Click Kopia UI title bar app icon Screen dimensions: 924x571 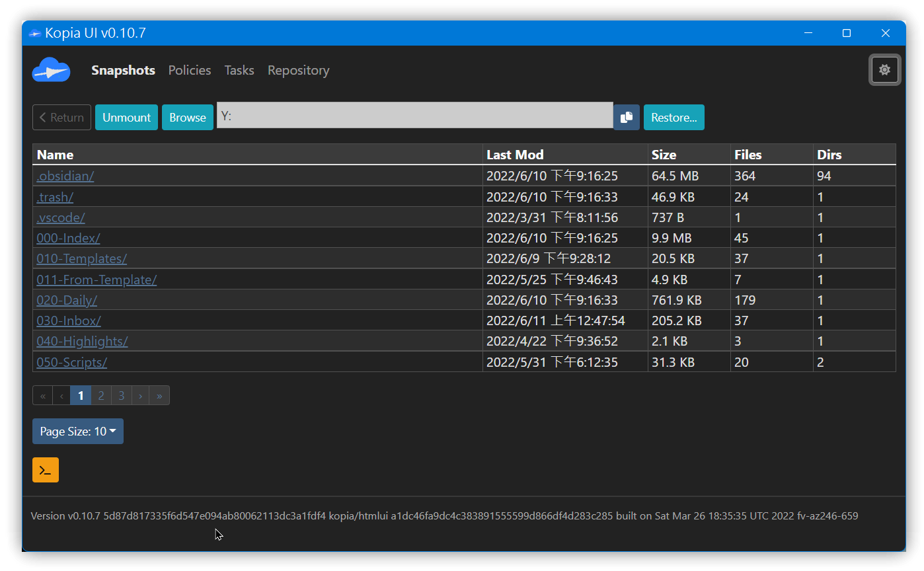coord(35,33)
